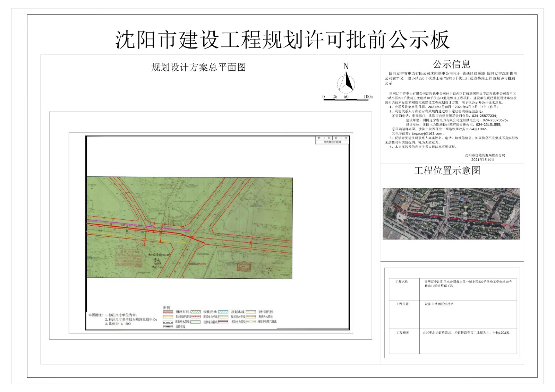Click the aerial photo of the project location
555x392 pixels.
click(x=451, y=214)
